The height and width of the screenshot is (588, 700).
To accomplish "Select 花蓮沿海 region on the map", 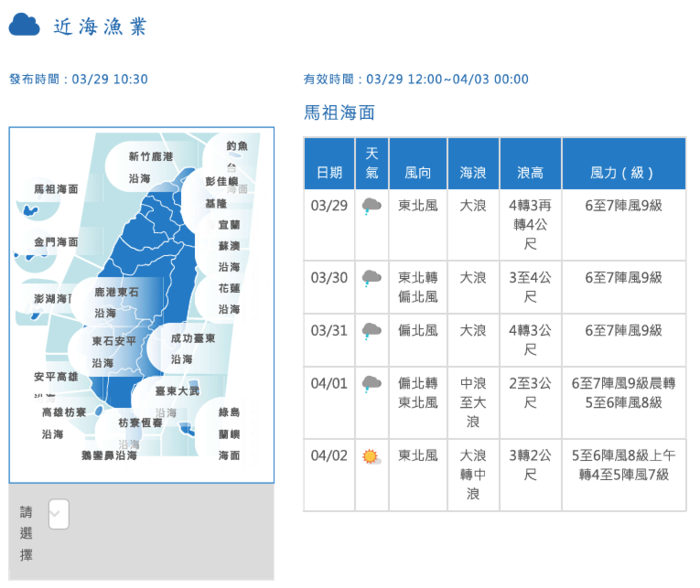I will [229, 299].
